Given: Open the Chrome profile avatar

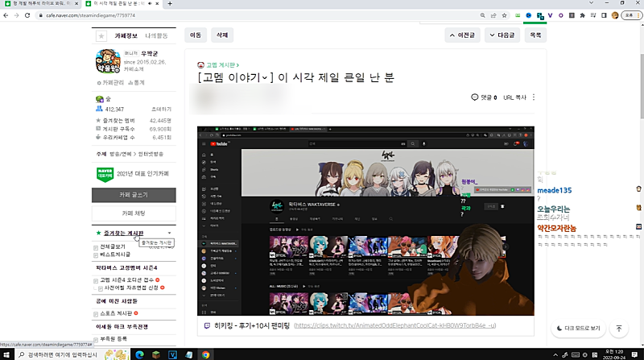Looking at the screenshot, I should click(615, 15).
